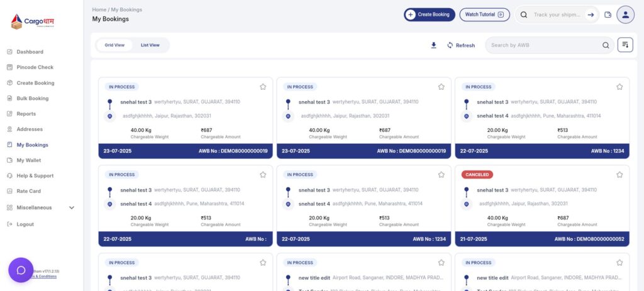Open the wallet icon in header
This screenshot has height=291, width=644.
tap(608, 14)
